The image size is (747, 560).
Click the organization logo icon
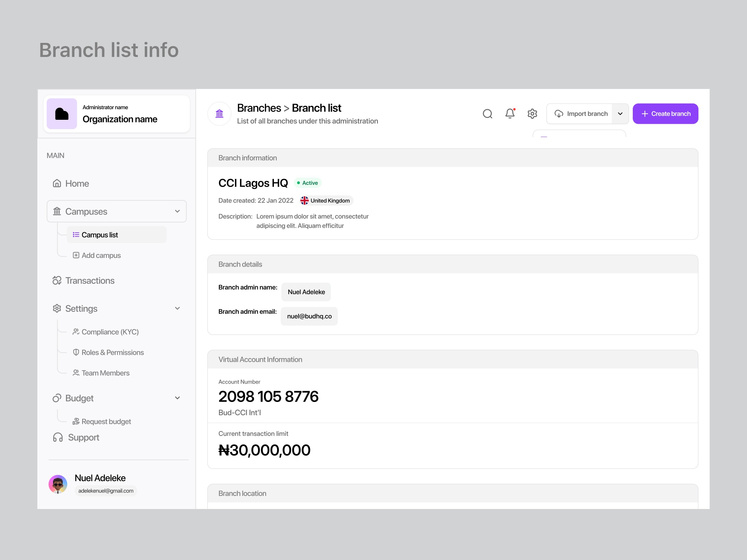tap(62, 114)
